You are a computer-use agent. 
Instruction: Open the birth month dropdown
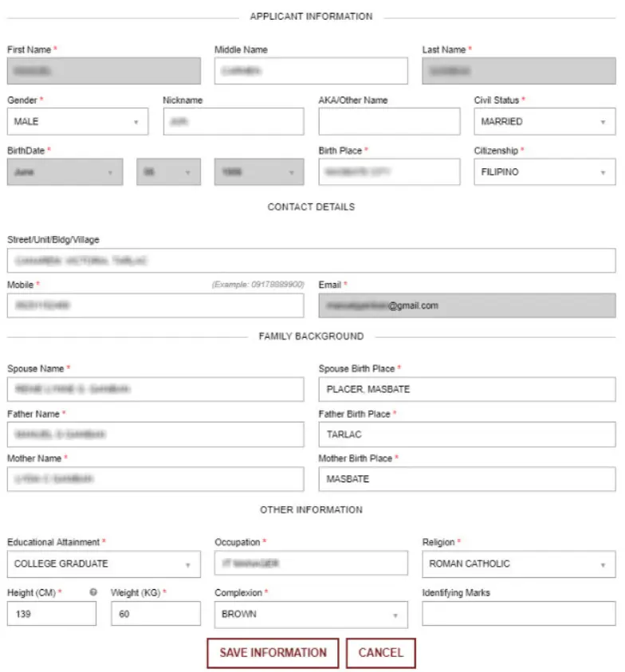pos(65,172)
